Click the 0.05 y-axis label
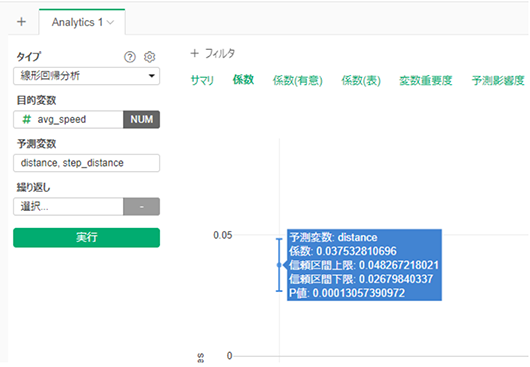 click(x=222, y=235)
